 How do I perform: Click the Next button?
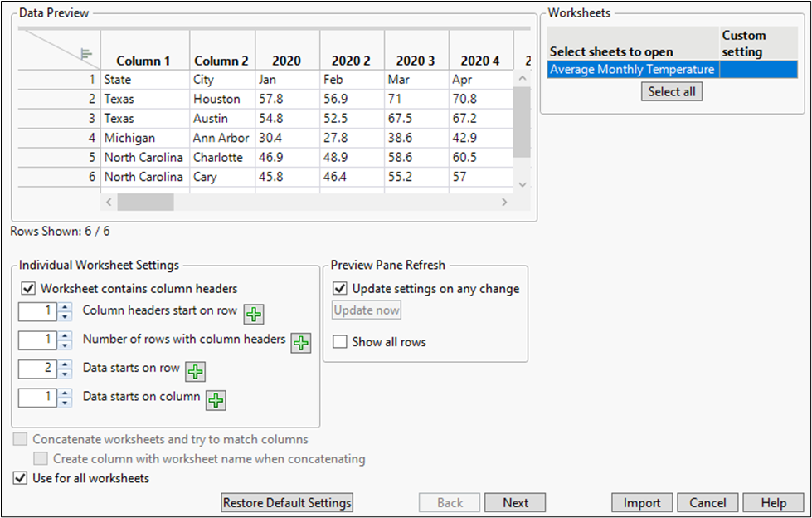coord(515,502)
